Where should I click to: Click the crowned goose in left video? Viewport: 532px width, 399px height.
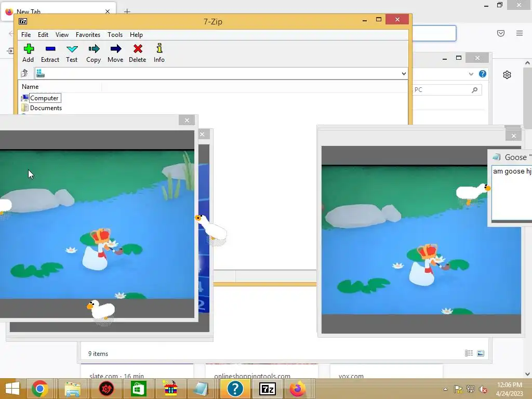[x=97, y=249]
